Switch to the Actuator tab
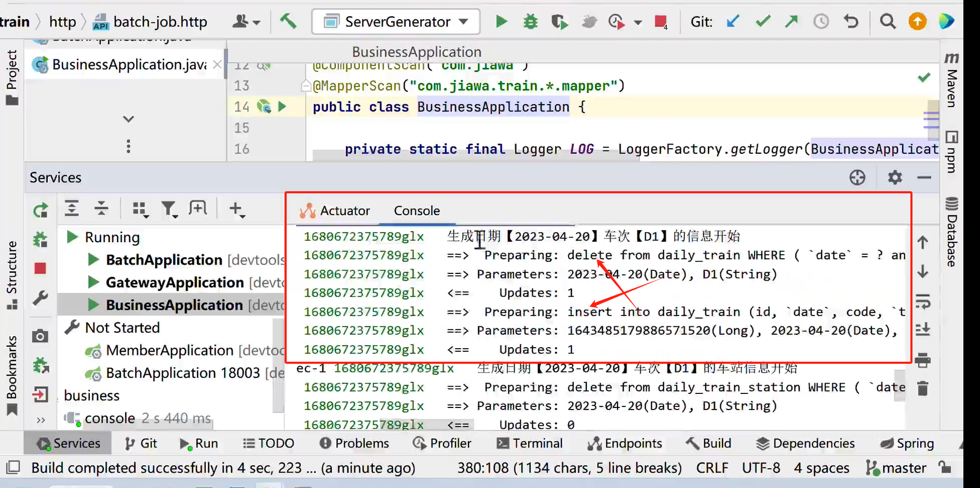This screenshot has width=980, height=488. (x=335, y=210)
